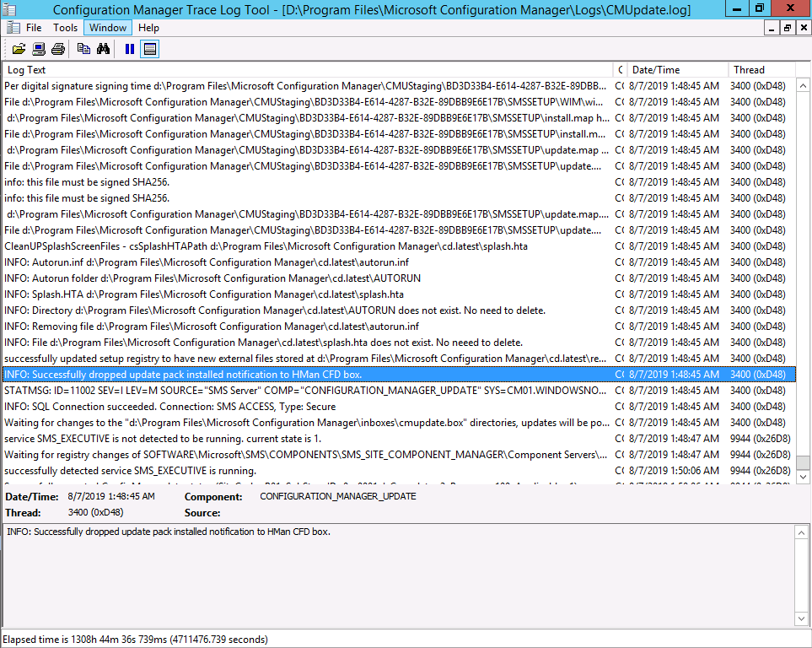The width and height of the screenshot is (812, 648).
Task: Select the 'AUTORUN does not exist' log row
Action: pyautogui.click(x=400, y=310)
